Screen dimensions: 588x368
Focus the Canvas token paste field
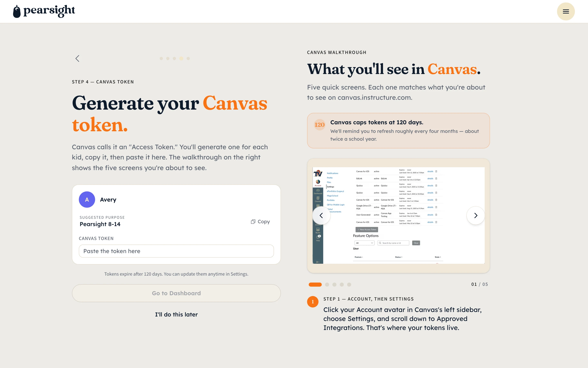(176, 251)
